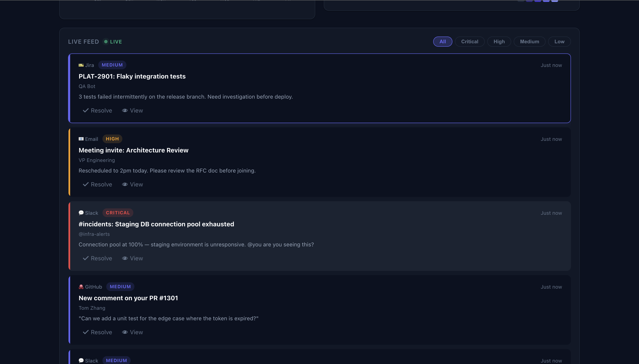This screenshot has height=364, width=639.
Task: View the PR #1301 comment notification
Action: pyautogui.click(x=132, y=332)
